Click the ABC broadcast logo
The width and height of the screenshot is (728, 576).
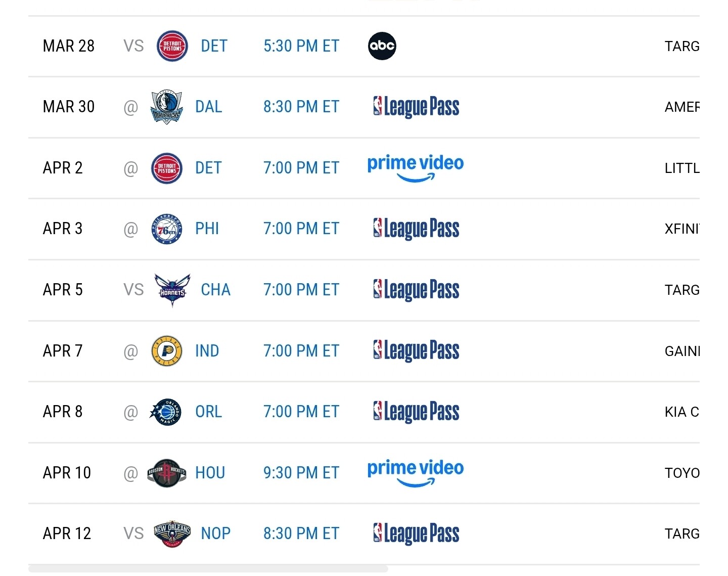(382, 46)
